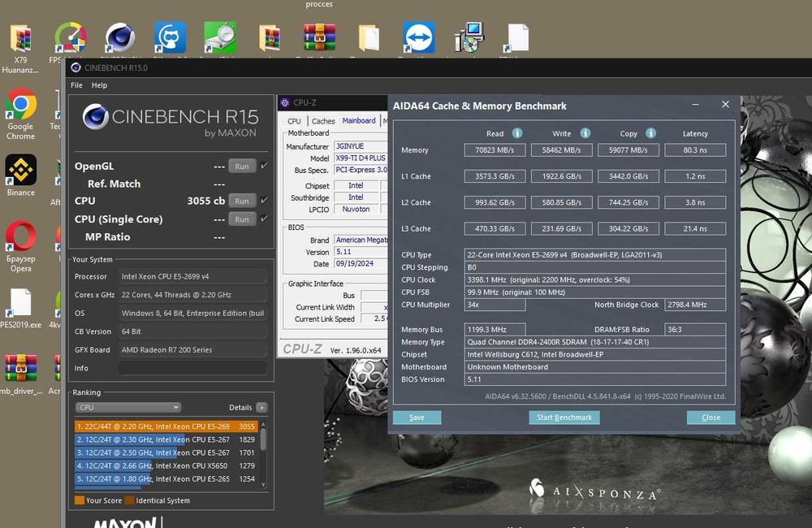Image resolution: width=812 pixels, height=528 pixels.
Task: Open the blank white file desktop icon
Action: 518,38
